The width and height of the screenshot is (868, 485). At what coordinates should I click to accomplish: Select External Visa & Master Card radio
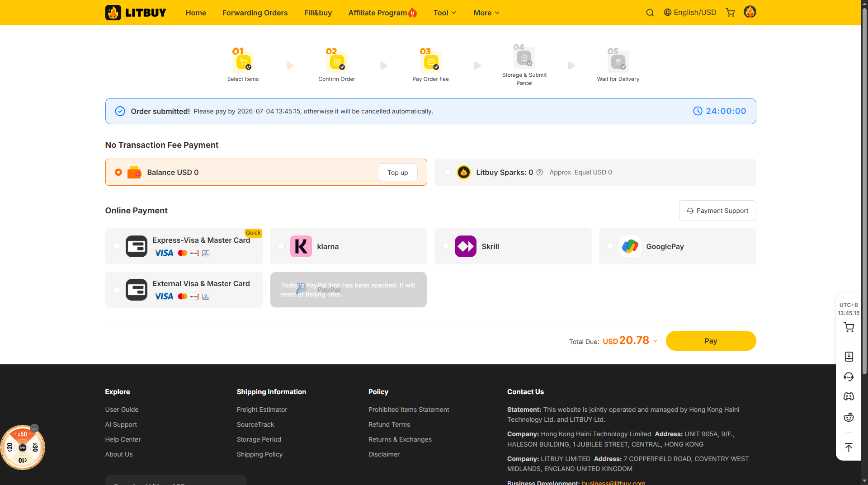[117, 290]
